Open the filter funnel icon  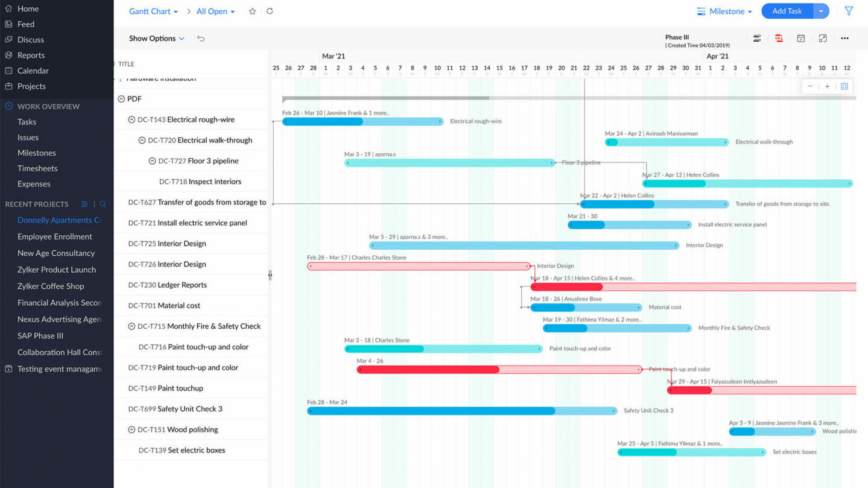click(x=849, y=11)
